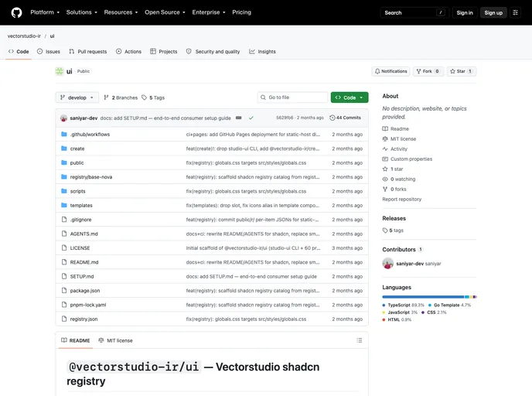Click the LICENSE file icon
Viewport: 532px width, 396px height.
pos(63,248)
